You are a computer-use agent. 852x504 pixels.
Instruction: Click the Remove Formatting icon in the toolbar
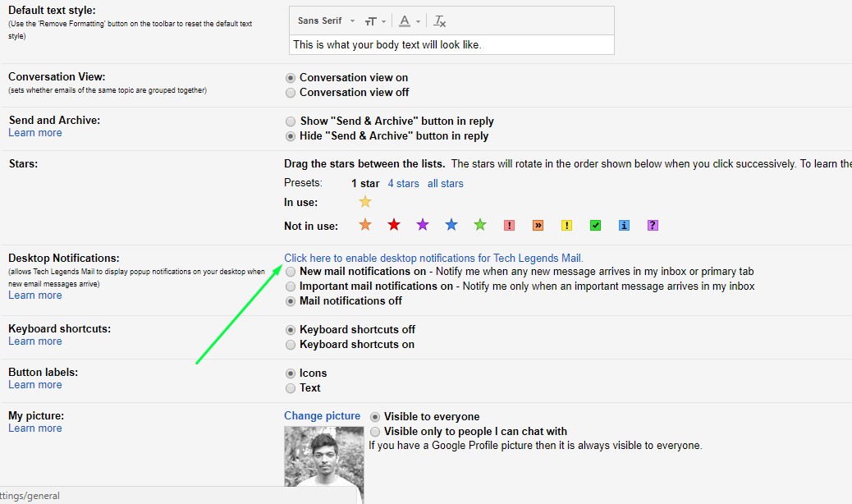439,21
